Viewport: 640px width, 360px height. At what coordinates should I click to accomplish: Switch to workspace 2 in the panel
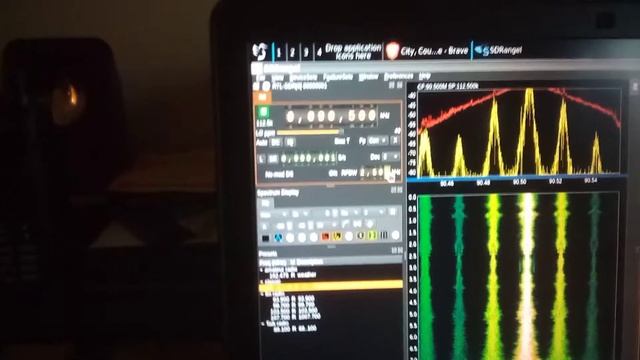point(293,52)
